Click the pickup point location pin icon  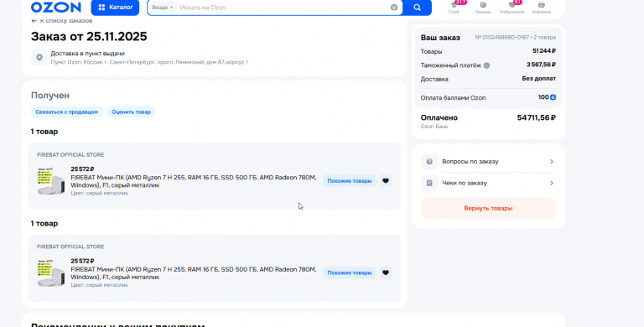click(39, 58)
